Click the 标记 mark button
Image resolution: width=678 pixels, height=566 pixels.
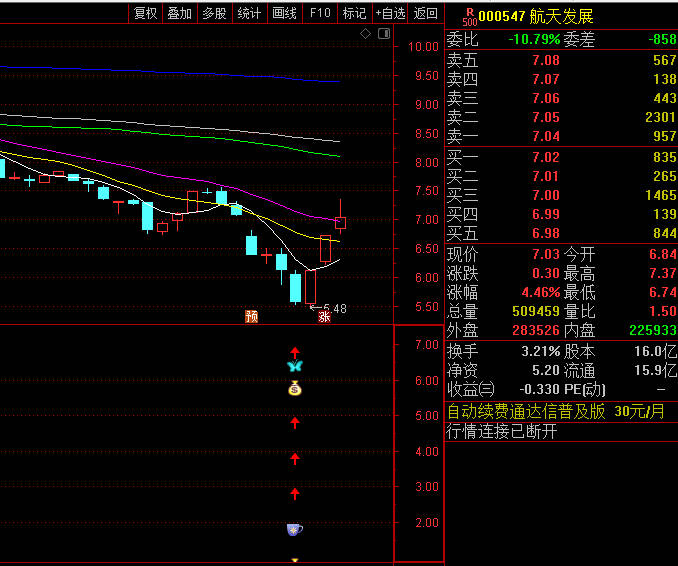pyautogui.click(x=355, y=13)
